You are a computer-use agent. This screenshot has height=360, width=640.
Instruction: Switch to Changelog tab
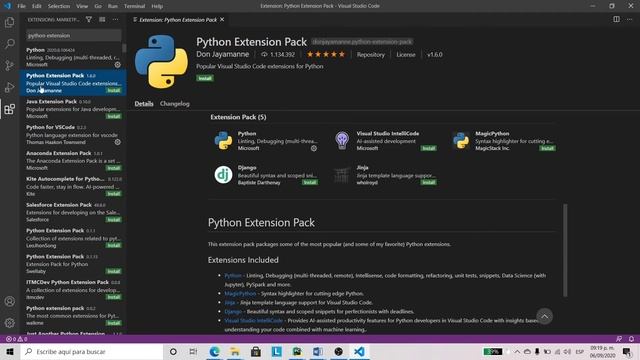[x=175, y=104]
